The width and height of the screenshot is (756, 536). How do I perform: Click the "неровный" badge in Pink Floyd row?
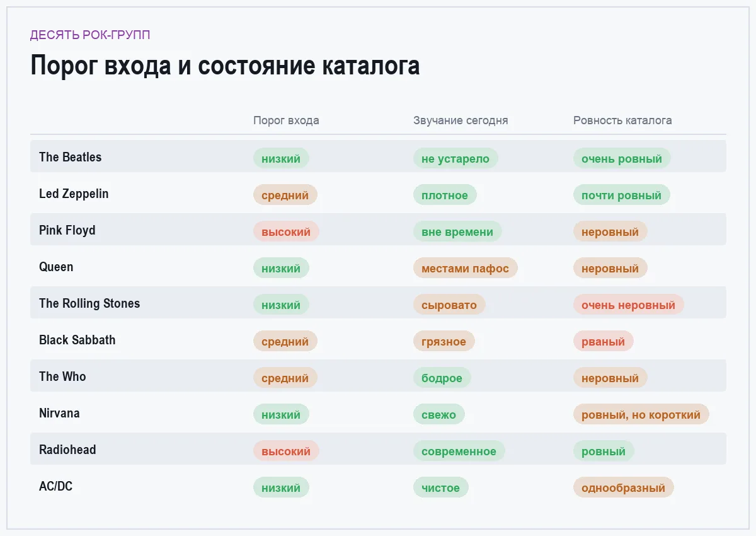610,231
